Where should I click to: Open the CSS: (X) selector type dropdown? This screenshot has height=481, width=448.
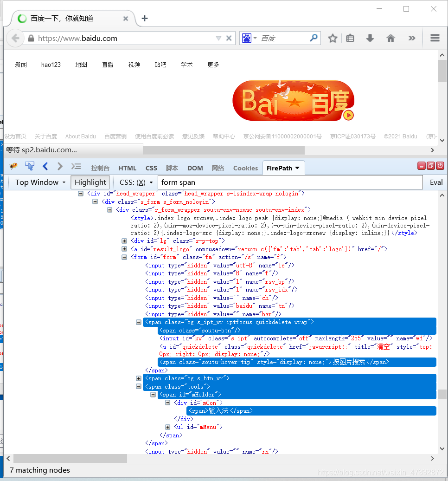[x=136, y=182]
